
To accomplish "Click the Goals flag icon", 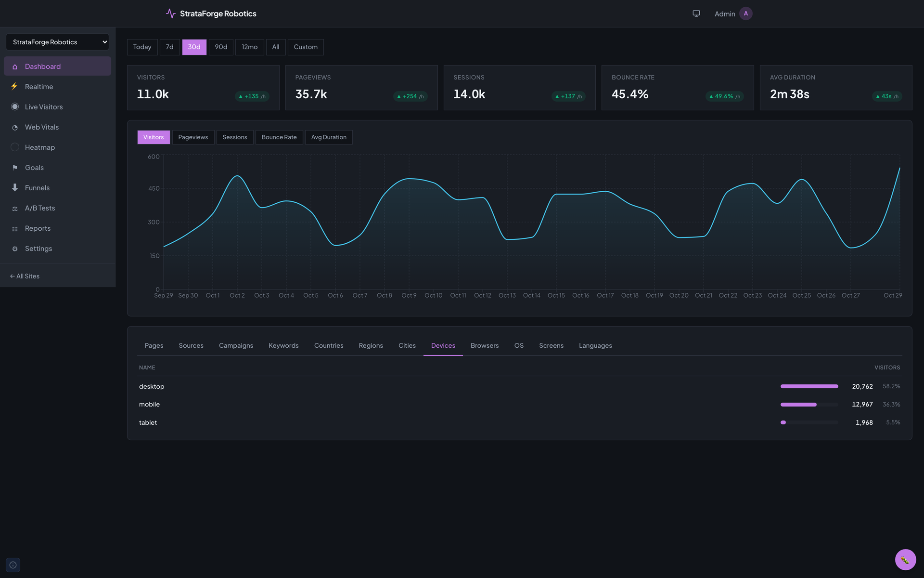I will (15, 168).
